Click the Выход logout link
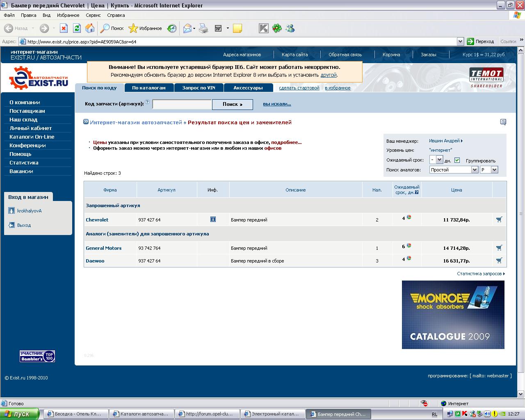 (x=24, y=225)
